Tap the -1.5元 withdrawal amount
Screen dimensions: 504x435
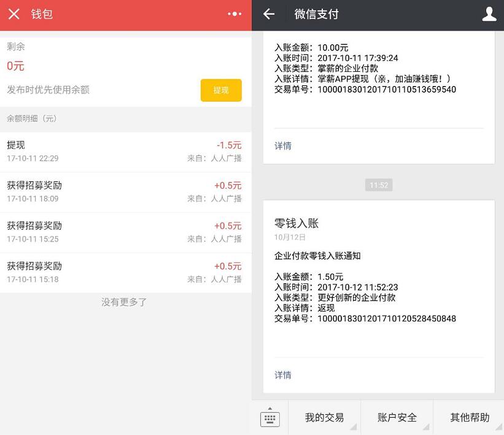[x=229, y=145]
